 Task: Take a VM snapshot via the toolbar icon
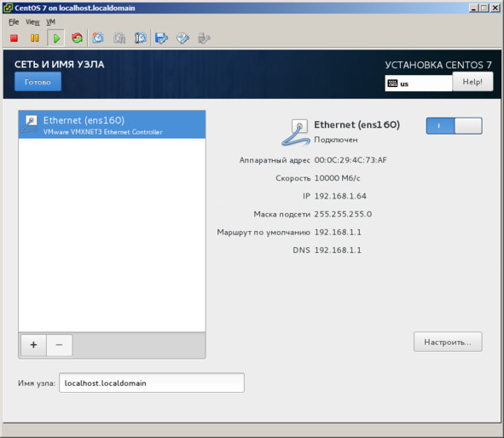[98, 38]
